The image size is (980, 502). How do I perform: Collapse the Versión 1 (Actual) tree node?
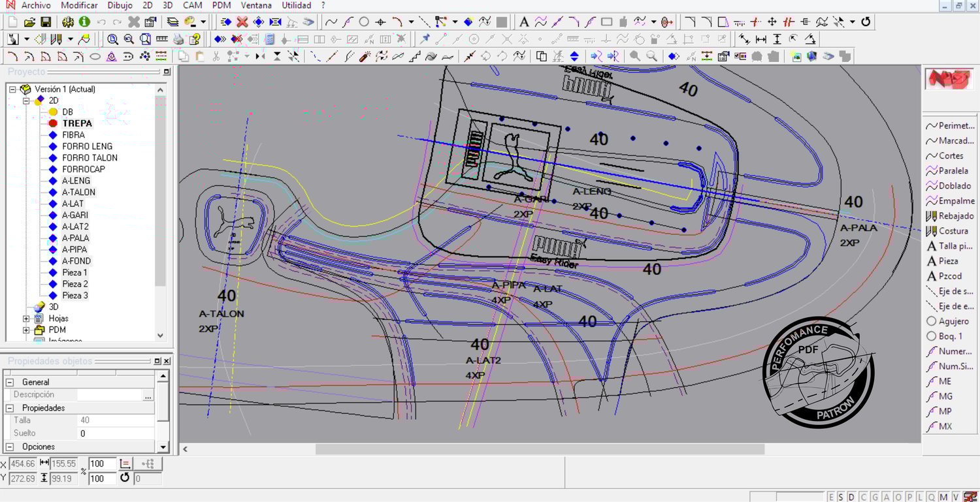pyautogui.click(x=12, y=89)
